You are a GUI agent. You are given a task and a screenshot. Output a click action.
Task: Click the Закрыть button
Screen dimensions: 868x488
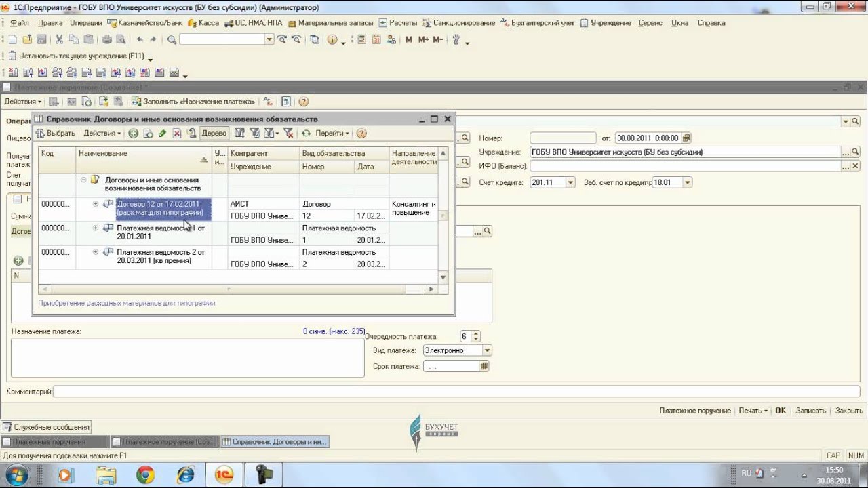coord(849,411)
